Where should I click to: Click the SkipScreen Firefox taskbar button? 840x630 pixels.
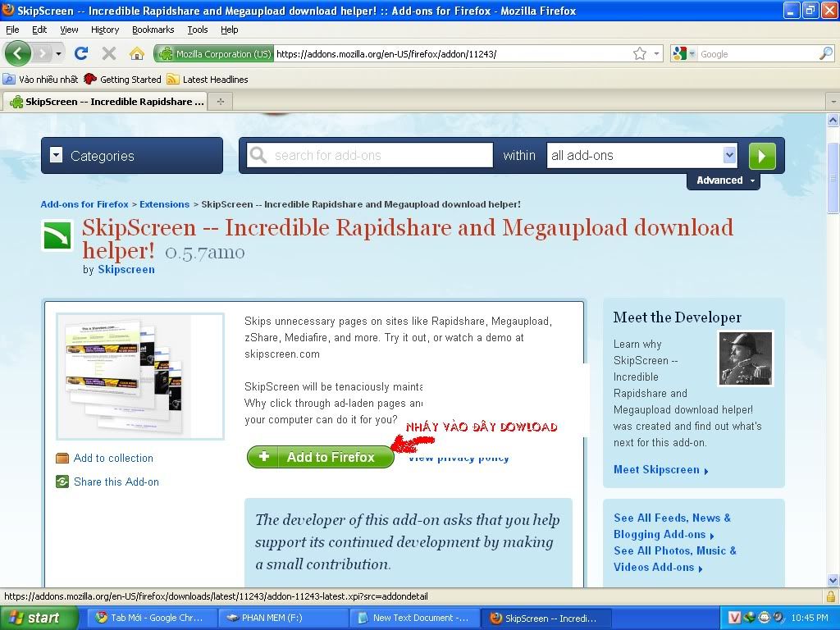point(546,618)
